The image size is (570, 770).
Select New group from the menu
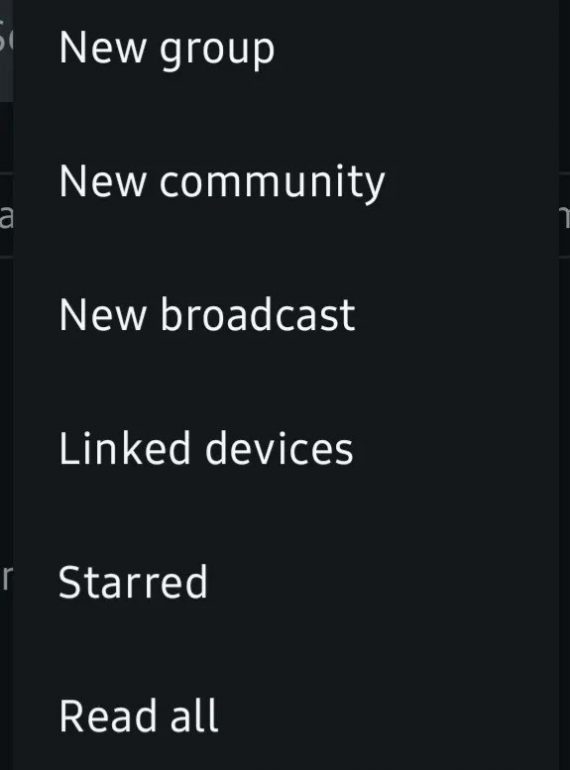[286, 49]
